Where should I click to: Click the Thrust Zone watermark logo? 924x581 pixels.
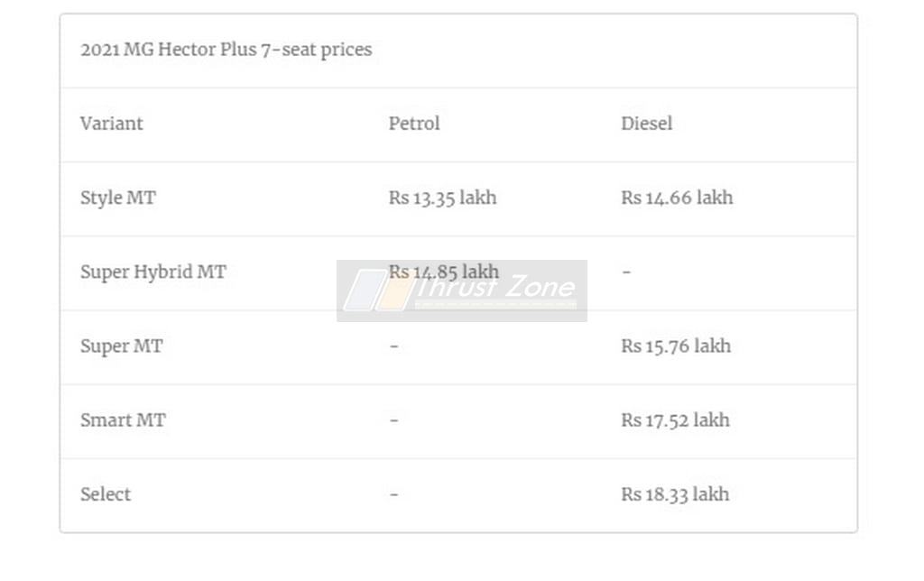pyautogui.click(x=461, y=290)
